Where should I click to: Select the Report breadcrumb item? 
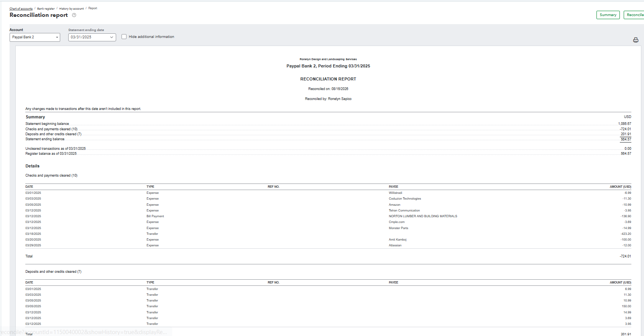pos(93,8)
